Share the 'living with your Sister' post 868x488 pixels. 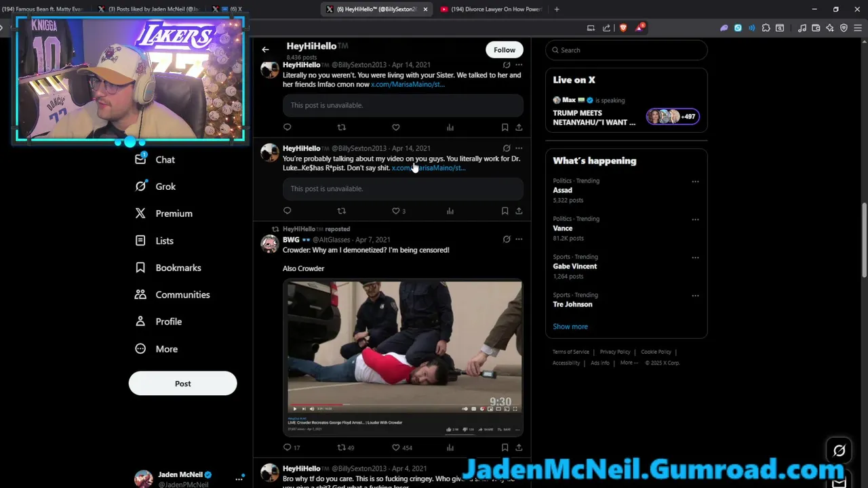519,127
